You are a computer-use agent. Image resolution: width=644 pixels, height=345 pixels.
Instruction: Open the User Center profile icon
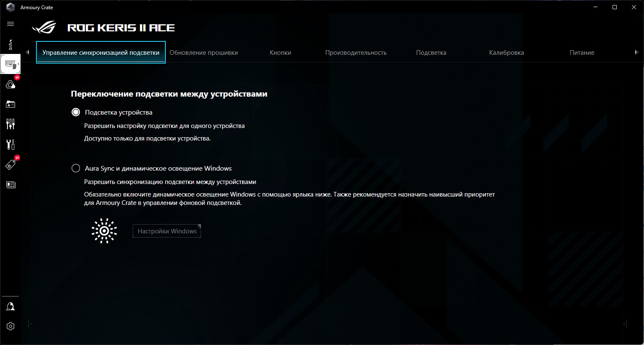pyautogui.click(x=10, y=307)
